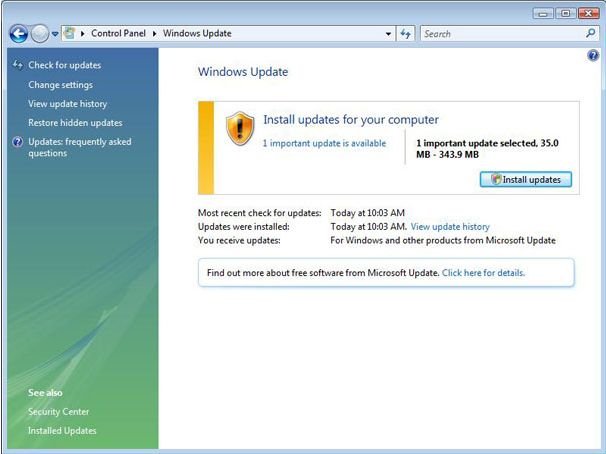Image resolution: width=606 pixels, height=454 pixels.
Task: Open help via the blue question mark icon
Action: pos(593,56)
